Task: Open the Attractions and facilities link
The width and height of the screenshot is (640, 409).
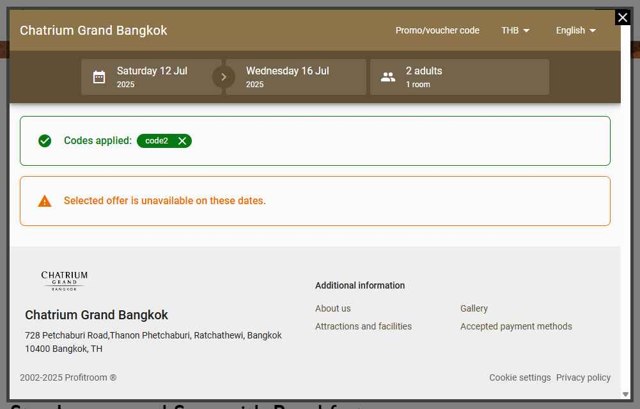Action: [363, 327]
